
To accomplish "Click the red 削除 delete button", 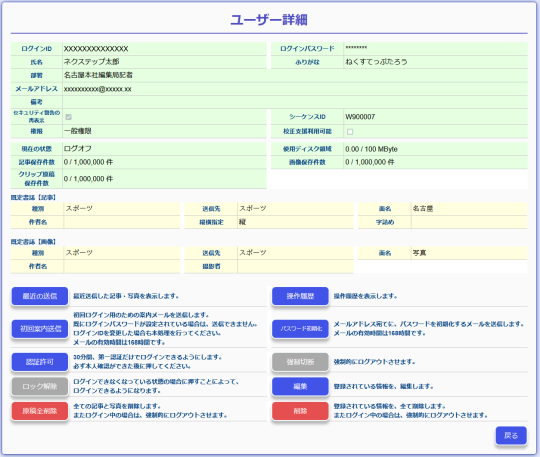I will coord(300,411).
